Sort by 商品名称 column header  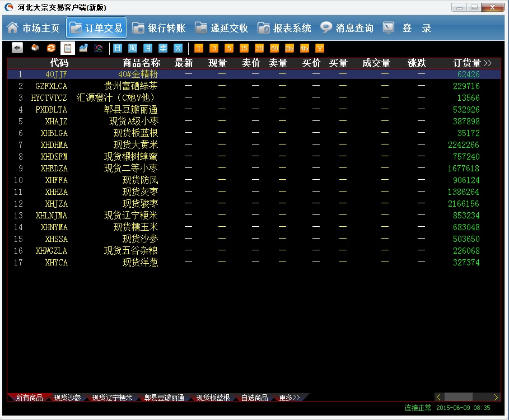[142, 63]
